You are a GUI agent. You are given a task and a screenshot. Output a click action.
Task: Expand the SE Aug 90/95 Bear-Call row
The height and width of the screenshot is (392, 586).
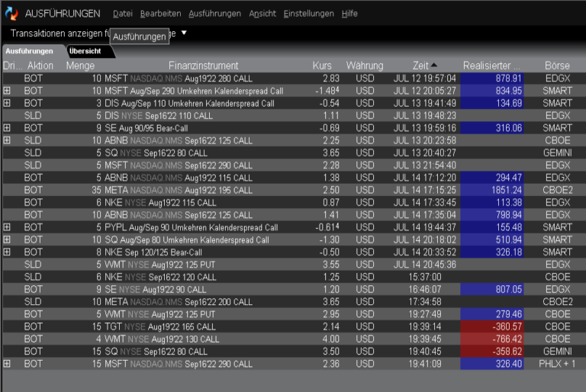click(7, 128)
